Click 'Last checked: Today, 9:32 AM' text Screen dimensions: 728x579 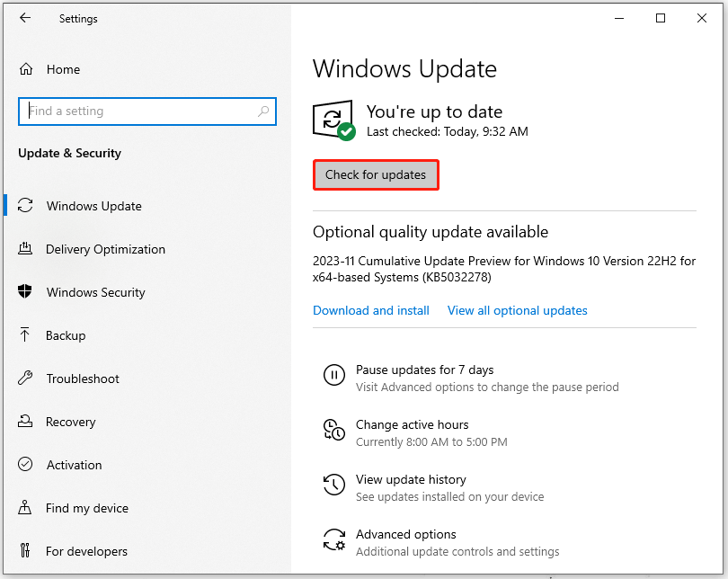click(x=447, y=131)
